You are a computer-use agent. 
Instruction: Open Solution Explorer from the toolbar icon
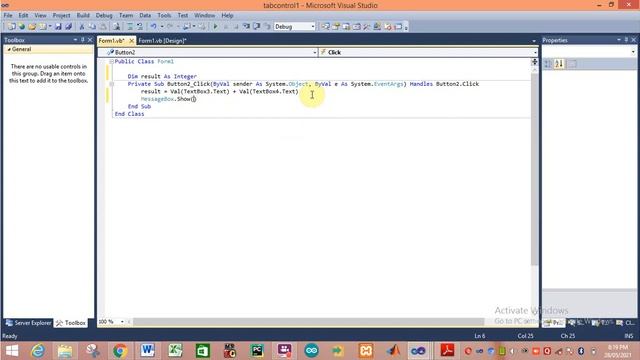coord(325,27)
